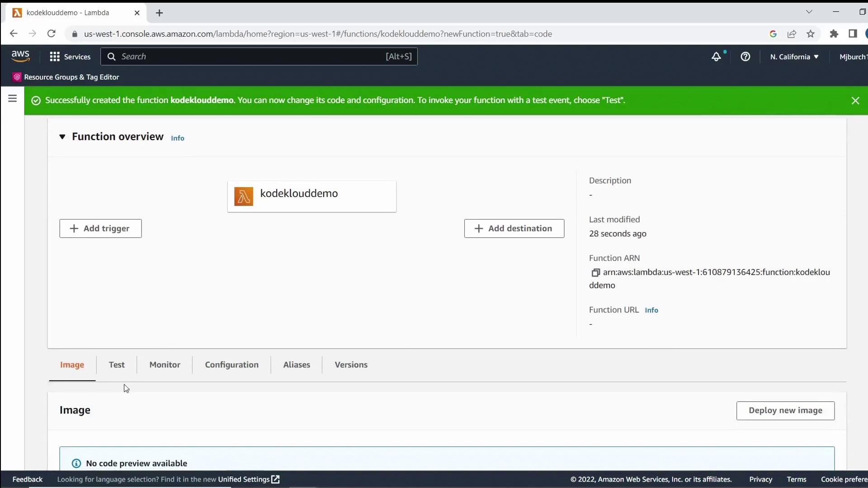
Task: Dismiss the green success banner
Action: click(x=855, y=100)
